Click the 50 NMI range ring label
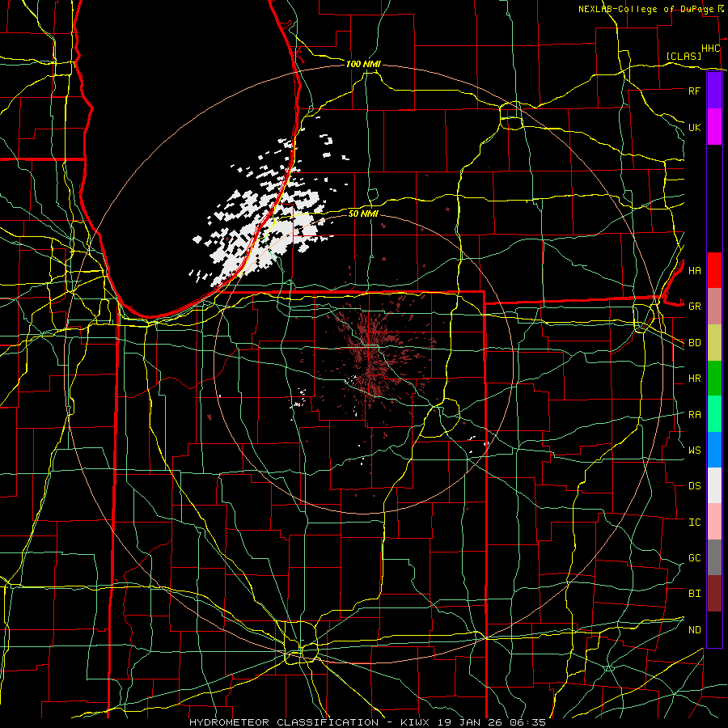The height and width of the screenshot is (728, 728). pos(363,214)
